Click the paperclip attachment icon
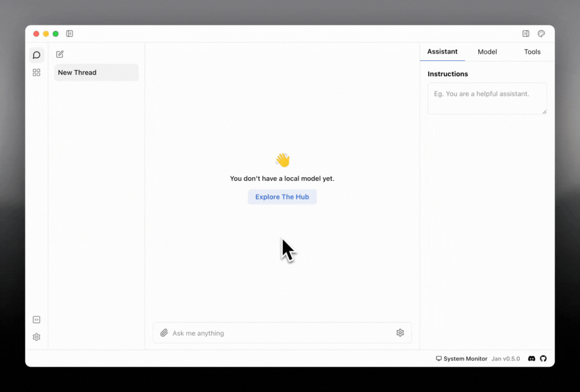 coord(164,333)
